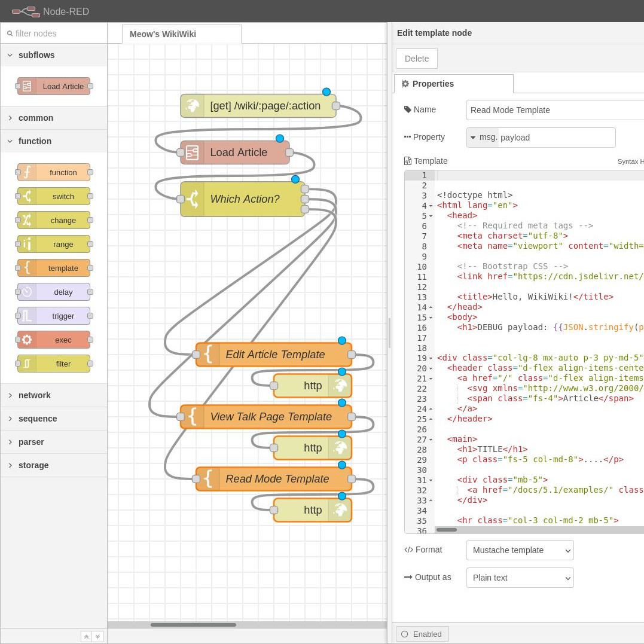The height and width of the screenshot is (644, 644).
Task: Select the function node in the palette
Action: (54, 172)
